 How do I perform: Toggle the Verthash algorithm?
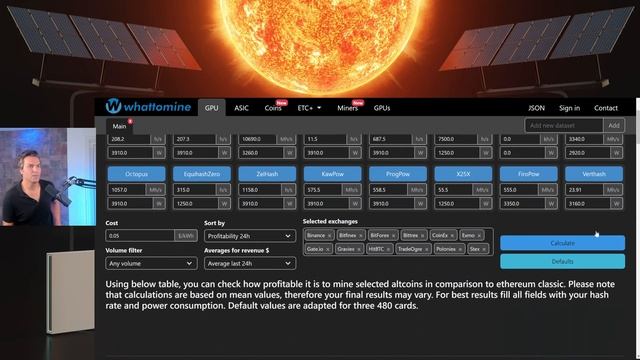(x=594, y=174)
